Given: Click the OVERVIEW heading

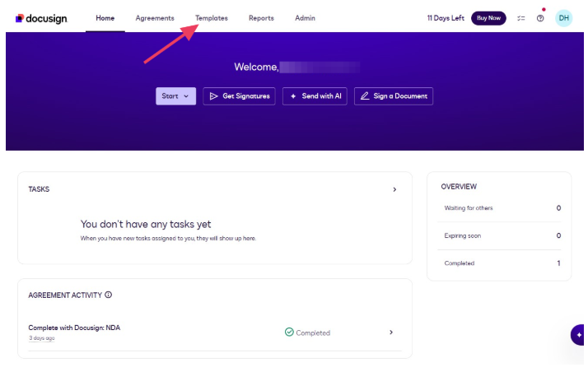Looking at the screenshot, I should pos(459,187).
